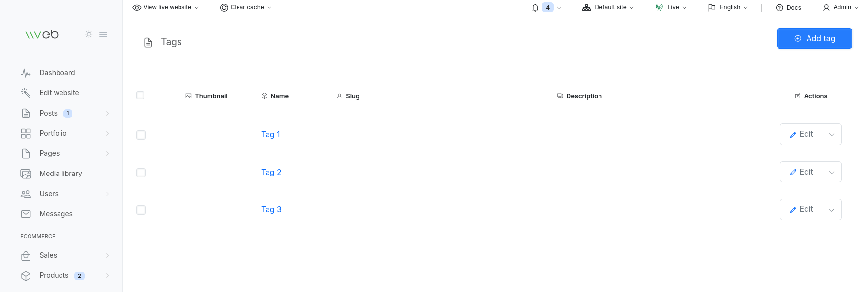Screen dimensions: 868x292
Task: Check the select-all checkbox in table header
Action: 140,95
